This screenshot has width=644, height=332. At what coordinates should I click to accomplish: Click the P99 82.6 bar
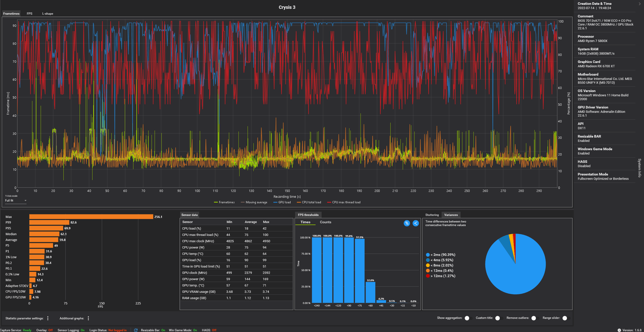49,223
